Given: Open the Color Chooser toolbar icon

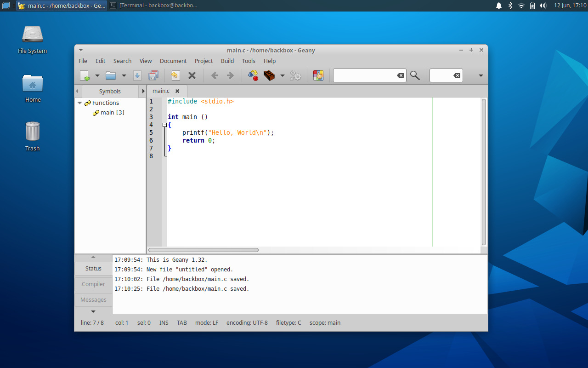Looking at the screenshot, I should [318, 75].
